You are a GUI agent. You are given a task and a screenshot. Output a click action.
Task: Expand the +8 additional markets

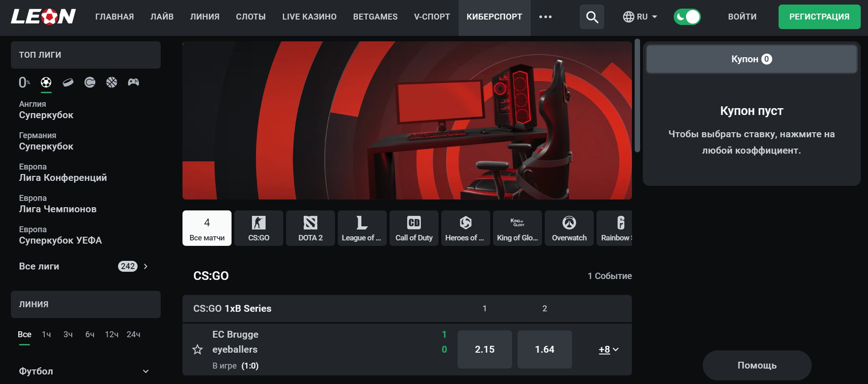608,349
